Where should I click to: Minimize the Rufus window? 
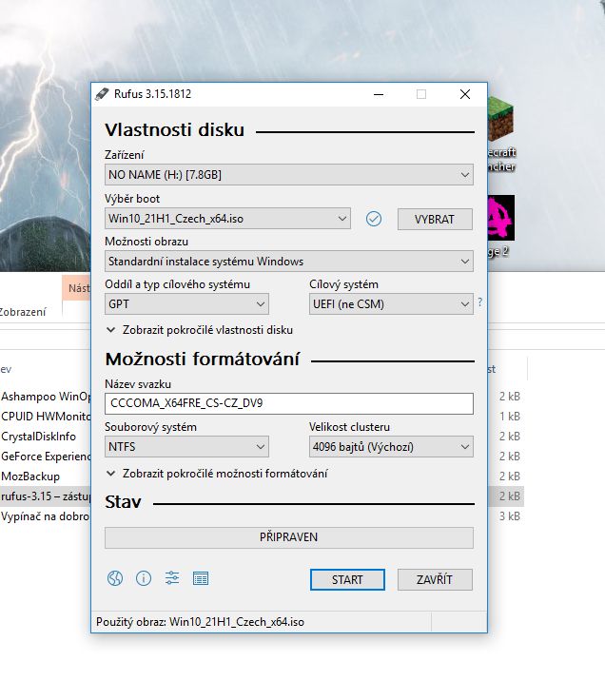point(379,94)
